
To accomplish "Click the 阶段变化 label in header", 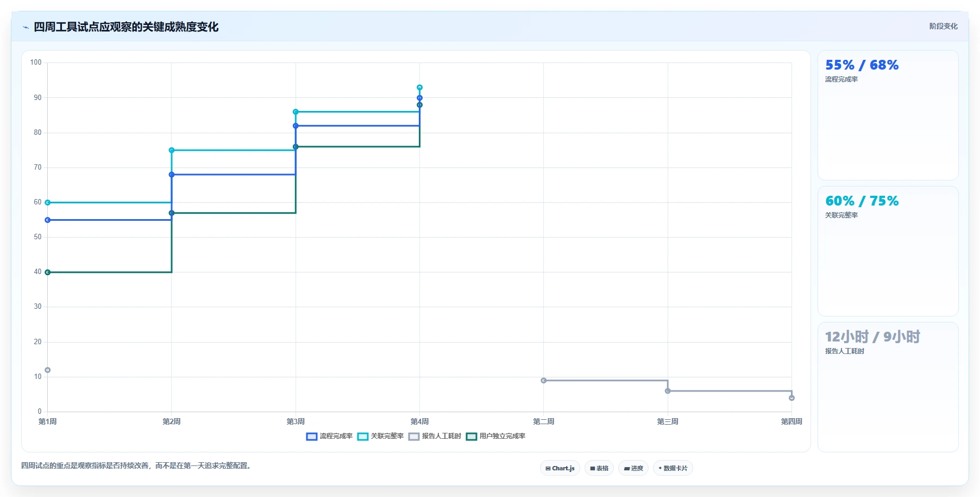I will (x=943, y=26).
